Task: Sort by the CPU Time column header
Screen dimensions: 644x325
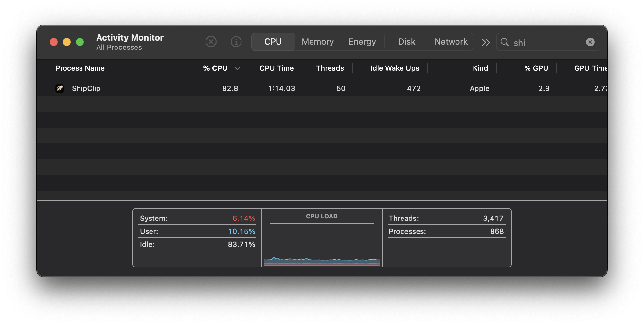Action: (x=276, y=68)
